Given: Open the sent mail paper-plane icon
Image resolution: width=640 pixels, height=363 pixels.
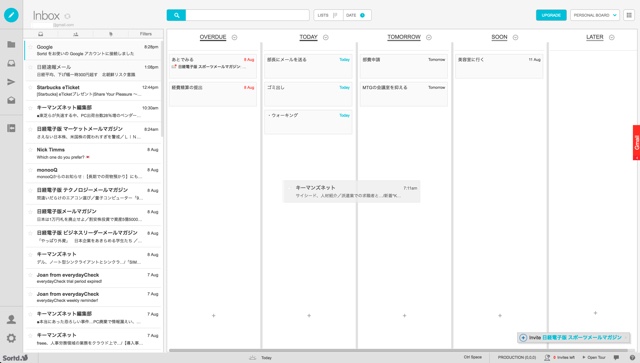Looking at the screenshot, I should coord(11,82).
